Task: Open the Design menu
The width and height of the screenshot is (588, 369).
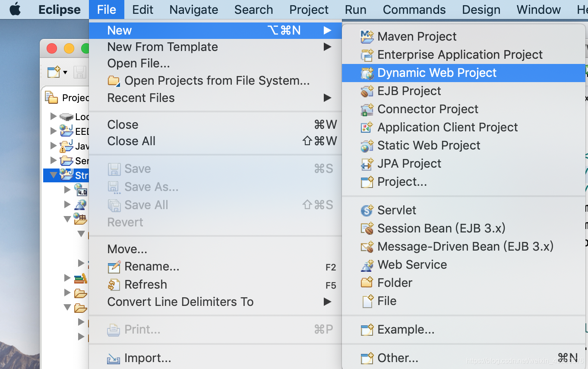Action: pos(481,10)
